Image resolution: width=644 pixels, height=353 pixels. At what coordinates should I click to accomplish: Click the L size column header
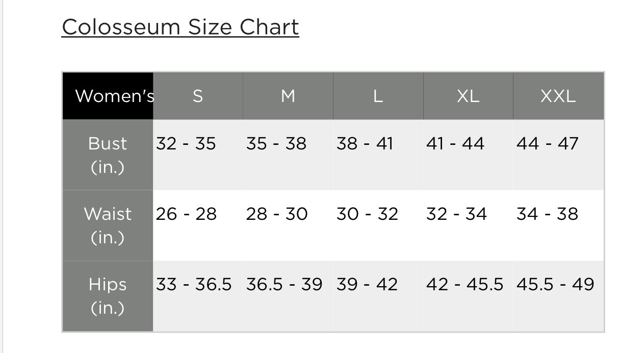[378, 96]
